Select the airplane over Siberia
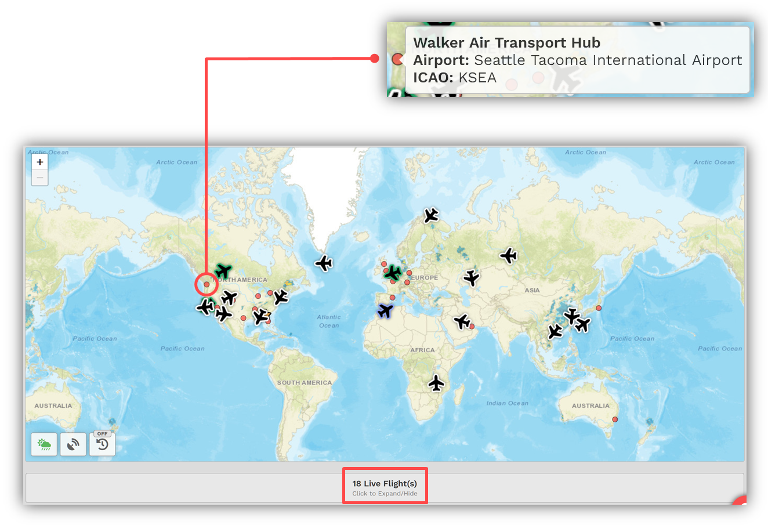Screen dimensions: 768x532 pyautogui.click(x=508, y=255)
